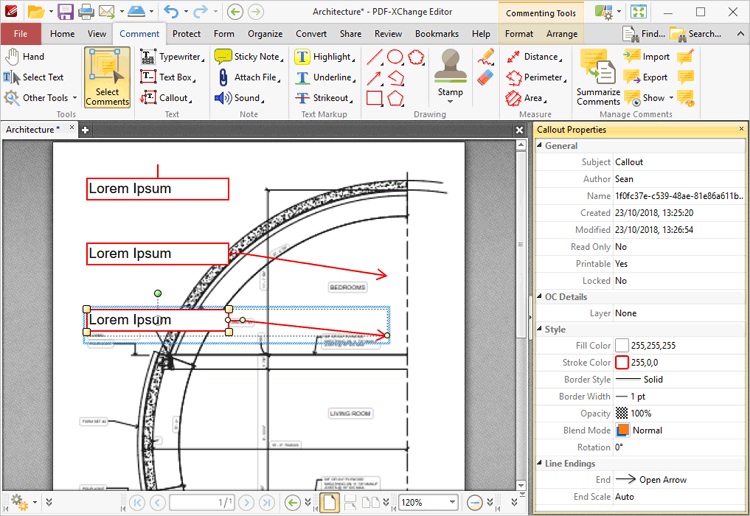
Task: Collapse the Style section
Action: 540,329
